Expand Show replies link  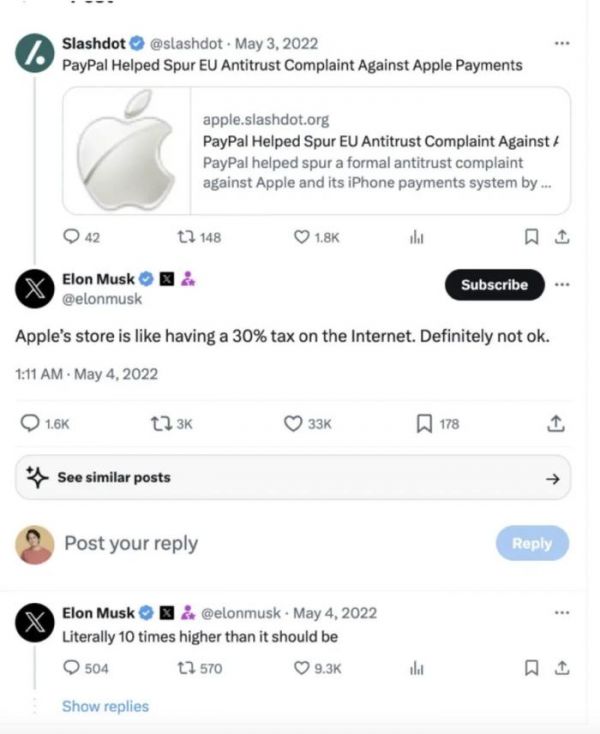tap(105, 706)
